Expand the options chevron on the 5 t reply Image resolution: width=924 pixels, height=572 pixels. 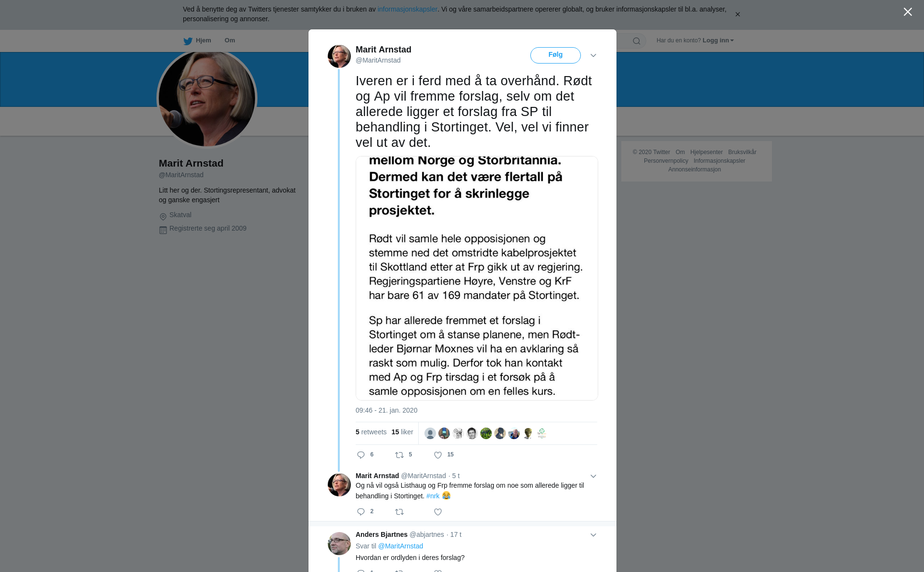pyautogui.click(x=593, y=476)
